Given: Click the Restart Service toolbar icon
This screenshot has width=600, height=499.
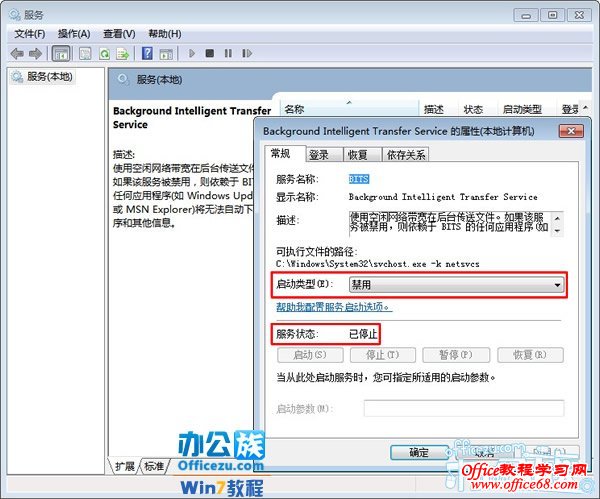Looking at the screenshot, I should click(247, 53).
